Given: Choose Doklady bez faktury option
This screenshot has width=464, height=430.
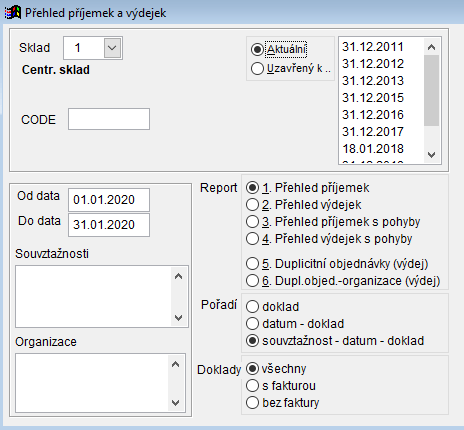Looking at the screenshot, I should 252,403.
